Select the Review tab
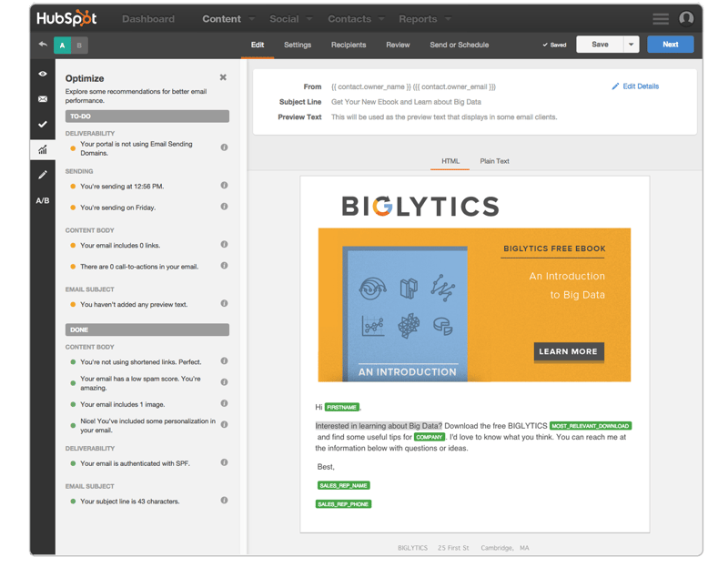Viewport: 728px width, 588px height. click(398, 45)
